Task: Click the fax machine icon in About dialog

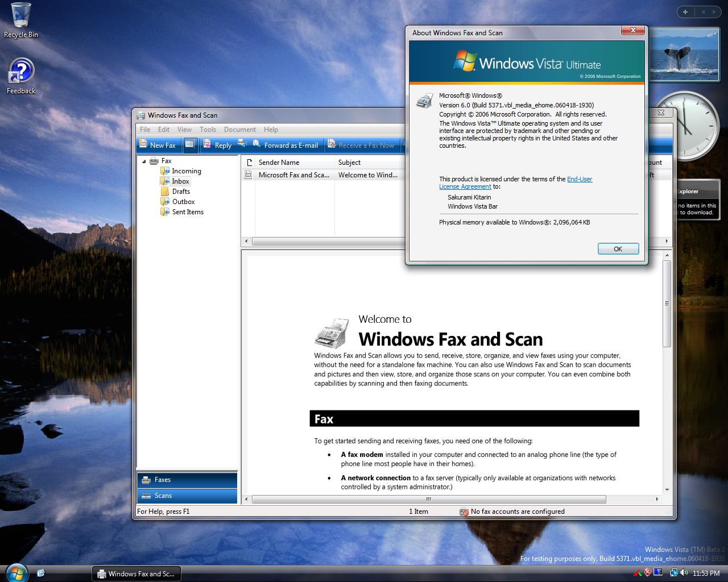Action: pyautogui.click(x=424, y=101)
